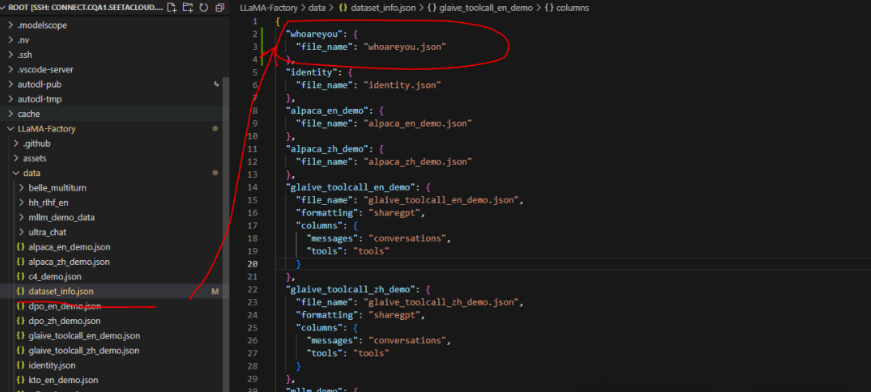Screen dimensions: 871x392
Task: Open dpo_en_demo.json from the file tree
Action: click(x=65, y=306)
